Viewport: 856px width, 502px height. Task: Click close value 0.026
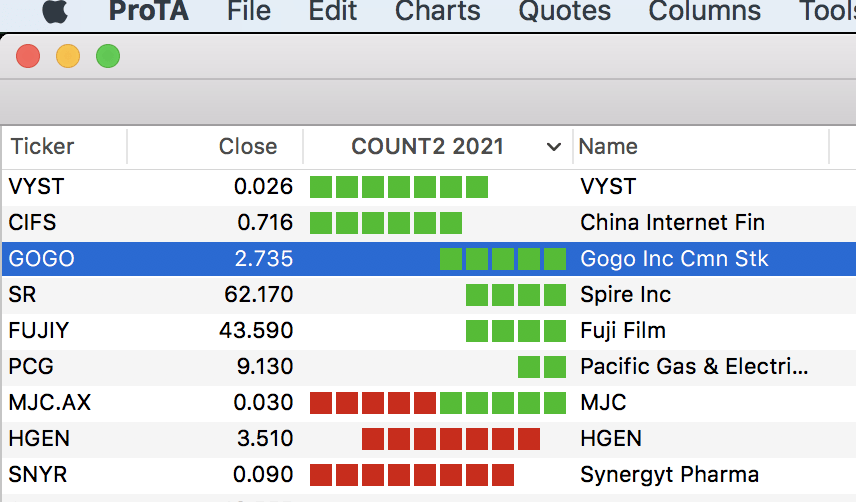pyautogui.click(x=264, y=187)
